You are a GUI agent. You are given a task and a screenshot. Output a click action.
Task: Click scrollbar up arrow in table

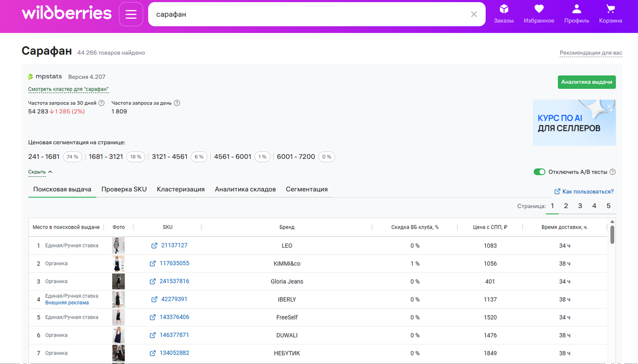pyautogui.click(x=612, y=221)
